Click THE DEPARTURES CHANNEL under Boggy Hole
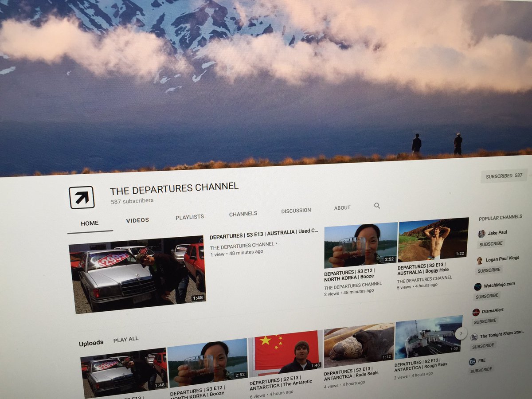532x399 pixels. pyautogui.click(x=425, y=279)
